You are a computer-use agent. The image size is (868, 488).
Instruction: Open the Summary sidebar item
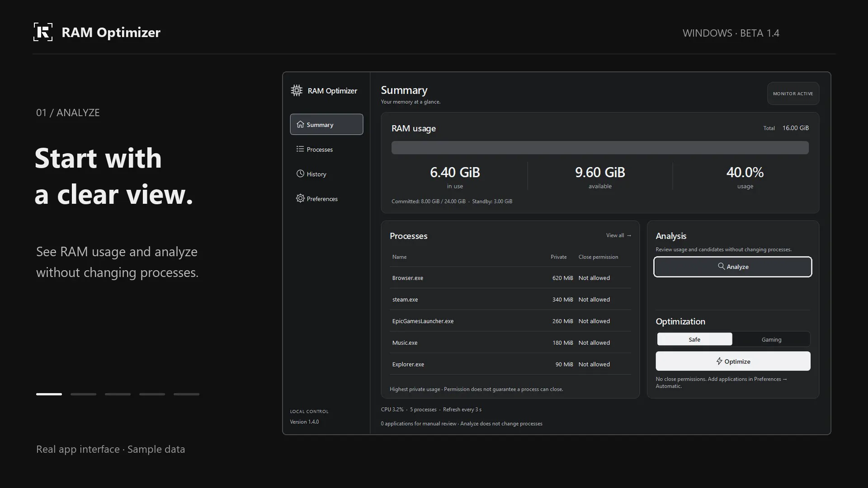(326, 124)
